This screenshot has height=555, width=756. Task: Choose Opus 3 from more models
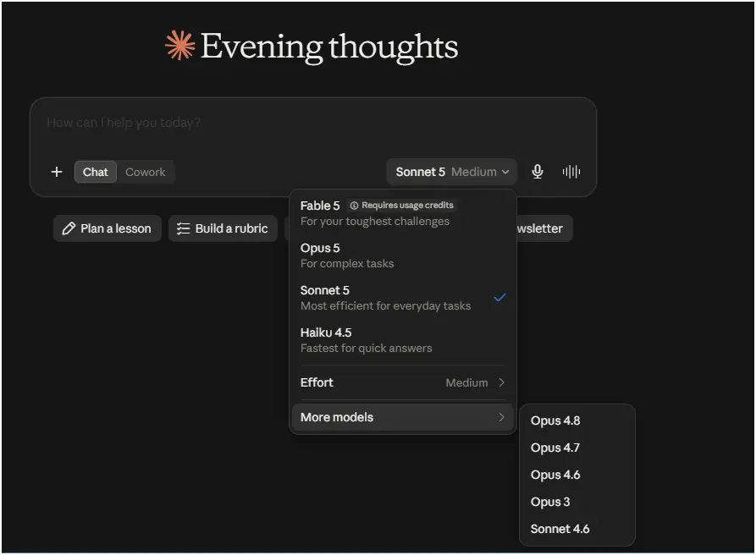[577, 502]
